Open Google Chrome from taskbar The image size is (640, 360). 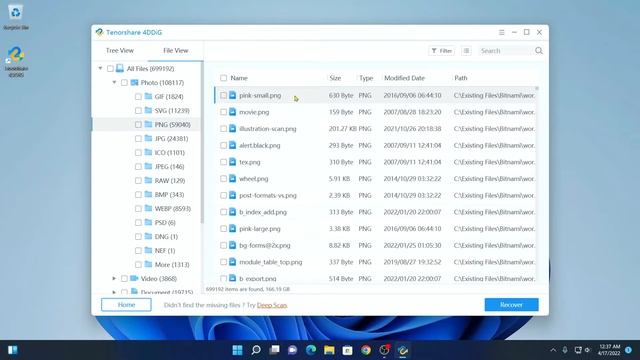(366, 350)
